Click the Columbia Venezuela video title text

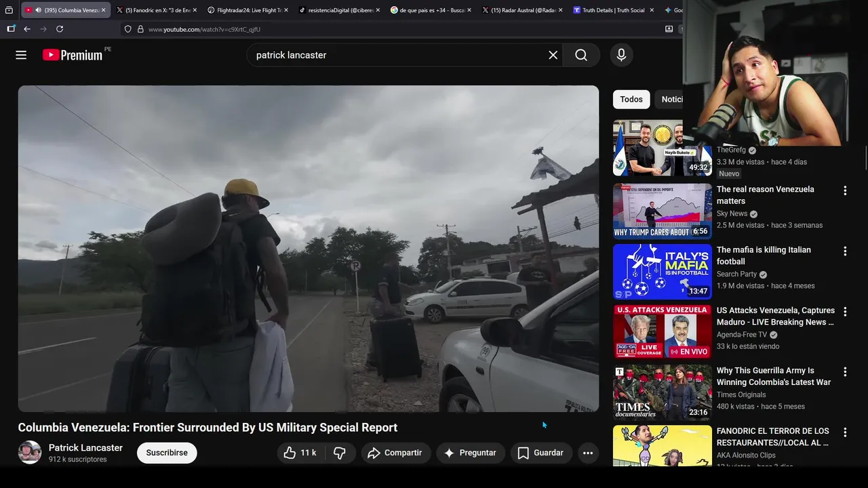(x=208, y=428)
